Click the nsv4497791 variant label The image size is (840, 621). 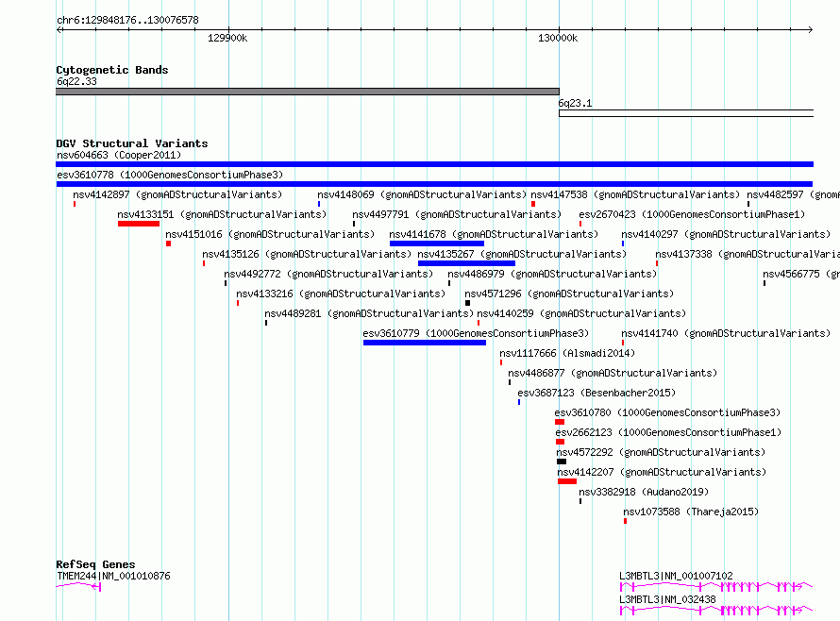457,214
